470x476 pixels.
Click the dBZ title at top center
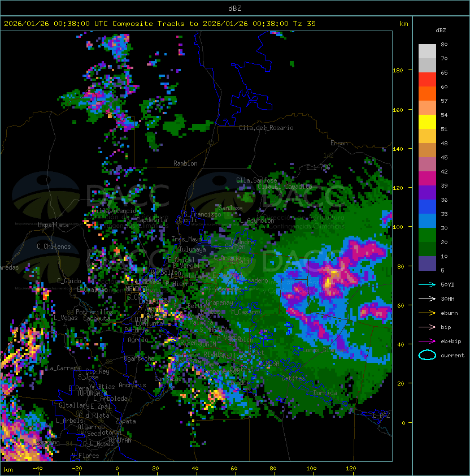pos(235,8)
